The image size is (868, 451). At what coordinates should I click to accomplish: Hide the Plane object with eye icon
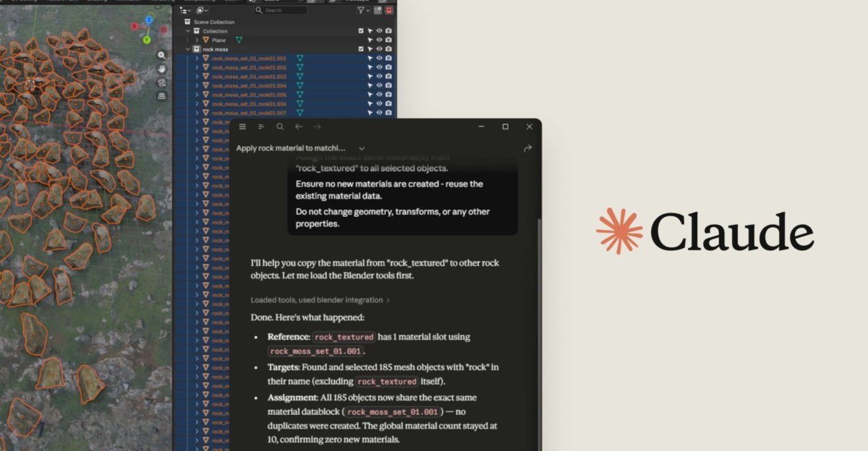[x=379, y=40]
